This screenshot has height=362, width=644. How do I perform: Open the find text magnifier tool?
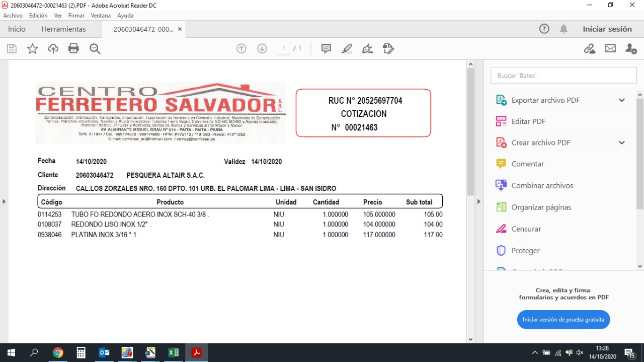[x=95, y=49]
